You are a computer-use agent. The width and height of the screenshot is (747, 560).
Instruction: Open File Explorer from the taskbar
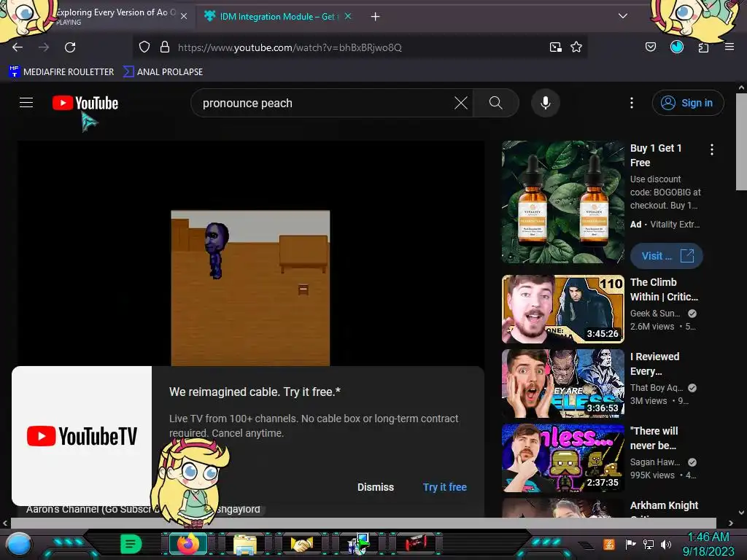tap(245, 544)
